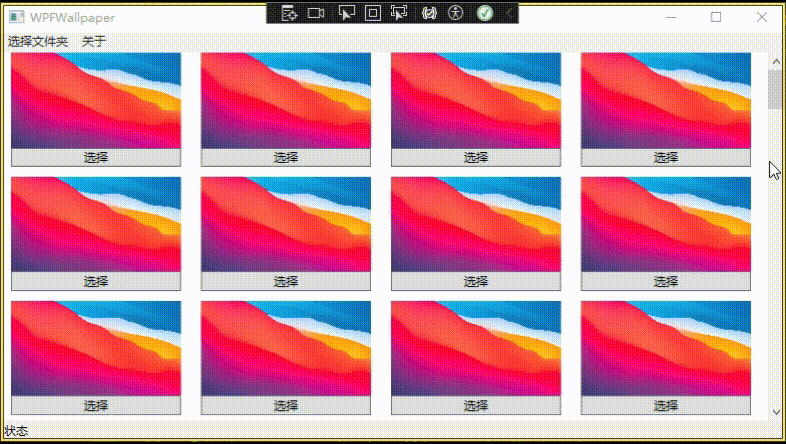Enable Track Focused Element dashed-frame icon
The width and height of the screenshot is (786, 444).
coord(399,13)
